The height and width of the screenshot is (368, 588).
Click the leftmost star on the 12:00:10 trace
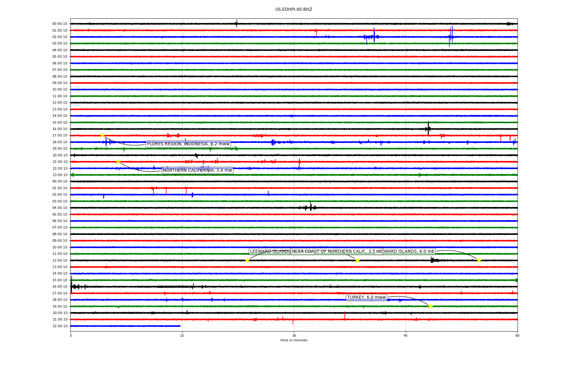pyautogui.click(x=247, y=260)
